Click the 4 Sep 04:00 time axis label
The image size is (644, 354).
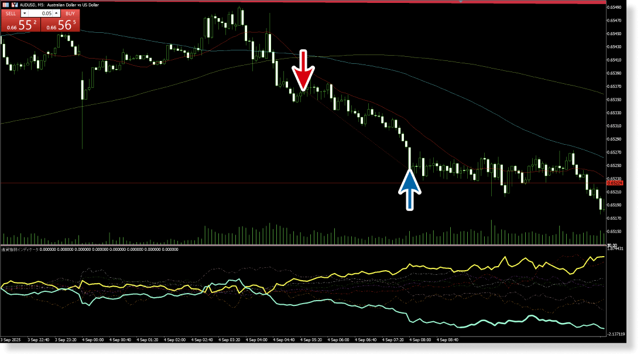point(257,339)
